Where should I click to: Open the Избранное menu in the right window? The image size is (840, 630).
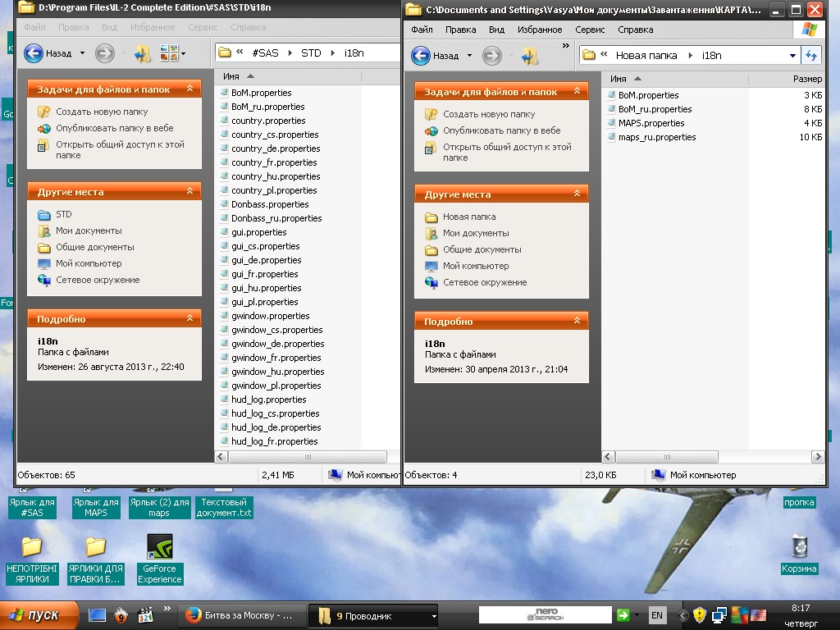click(539, 30)
